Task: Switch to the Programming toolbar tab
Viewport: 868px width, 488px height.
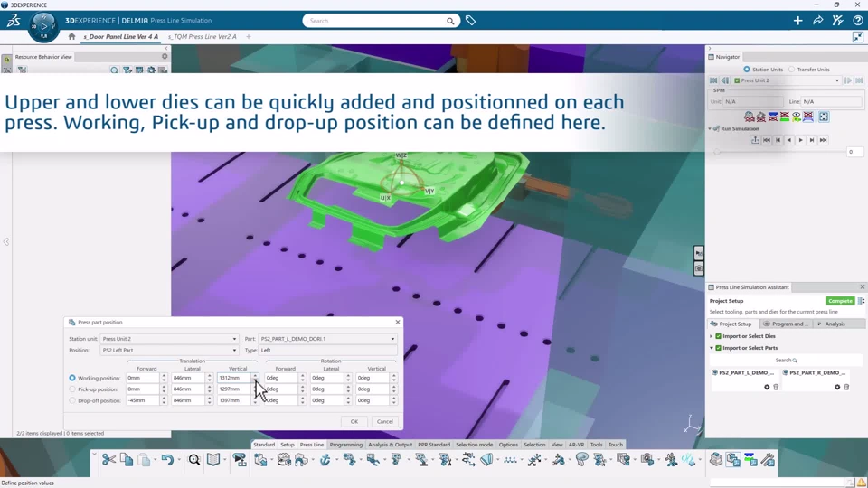Action: pyautogui.click(x=346, y=445)
